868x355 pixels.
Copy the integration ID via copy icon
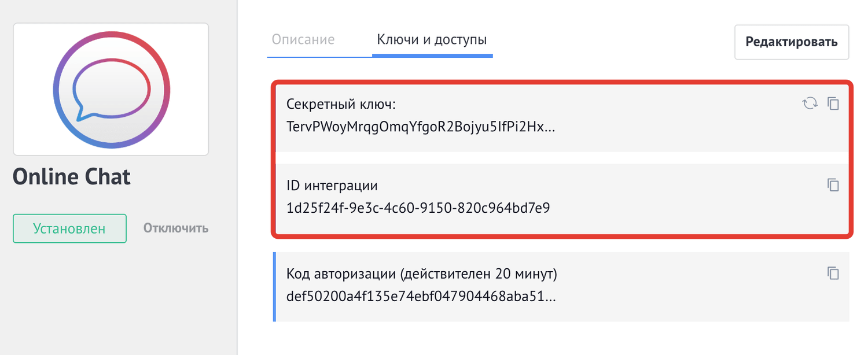pos(833,185)
